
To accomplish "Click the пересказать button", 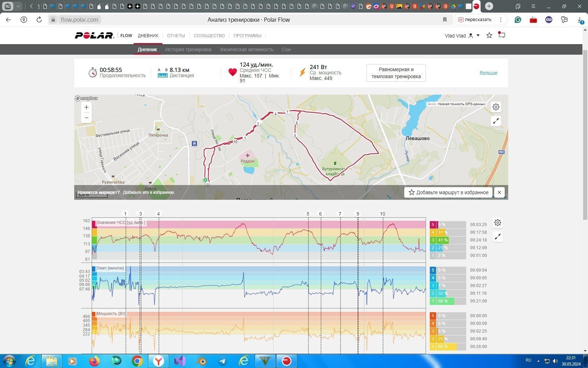I will (475, 20).
